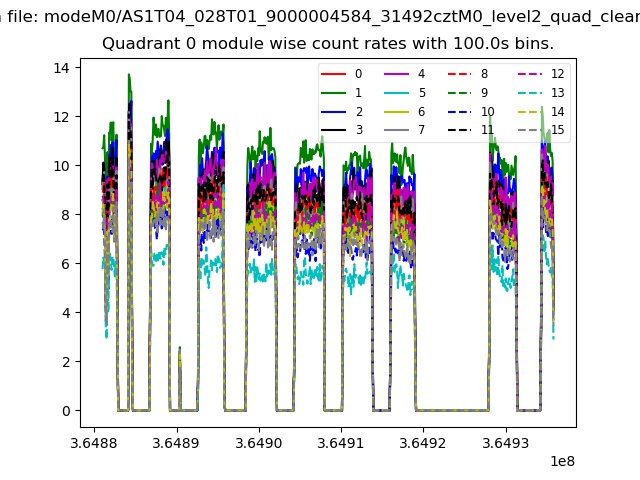Screen dimensions: 640x480
Task: Click the y-axis tick label 14
Action: tap(59, 68)
